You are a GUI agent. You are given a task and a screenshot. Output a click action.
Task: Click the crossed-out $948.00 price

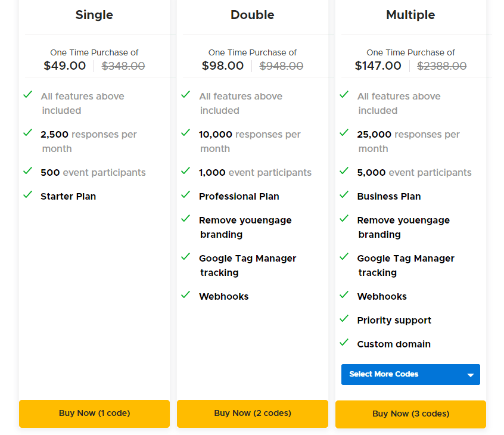pos(281,66)
